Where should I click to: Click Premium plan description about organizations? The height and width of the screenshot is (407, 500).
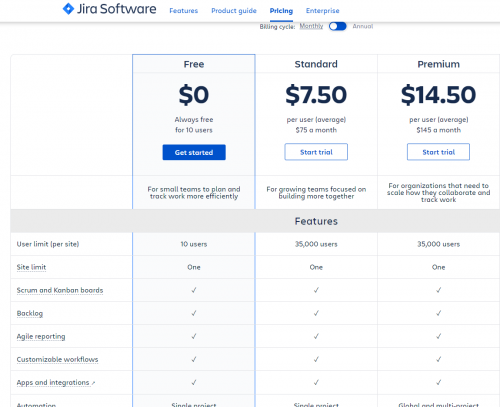[x=438, y=192]
